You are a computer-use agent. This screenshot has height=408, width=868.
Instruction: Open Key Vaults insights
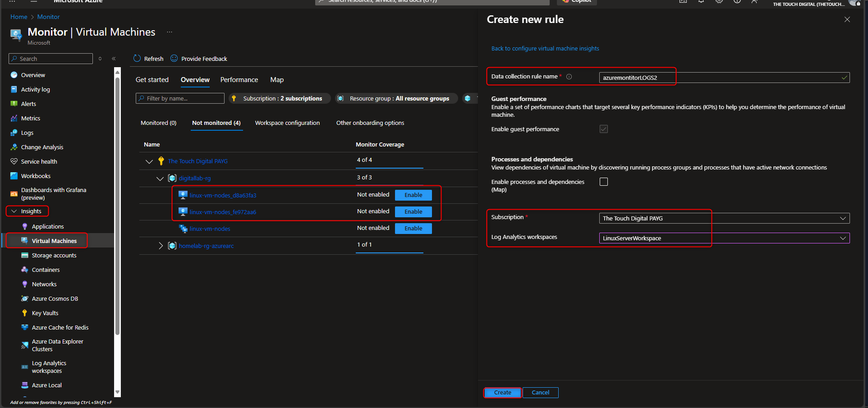(45, 313)
